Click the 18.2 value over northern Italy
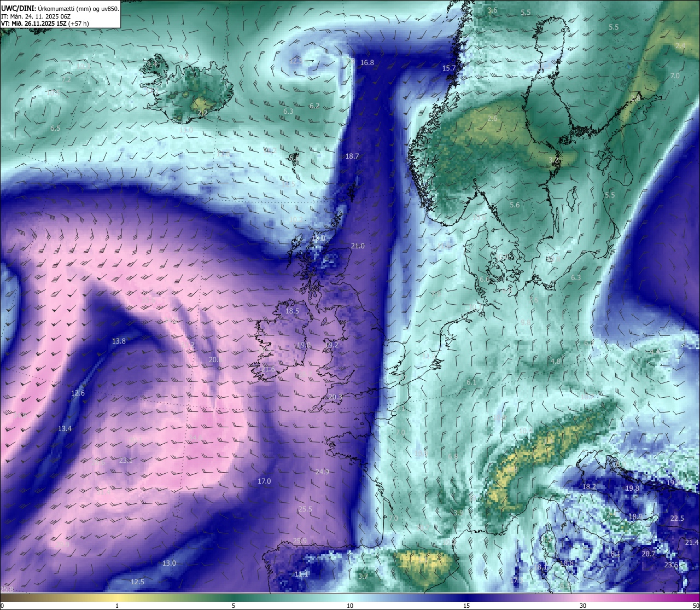Screen dimensions: 700x610 tap(589, 487)
